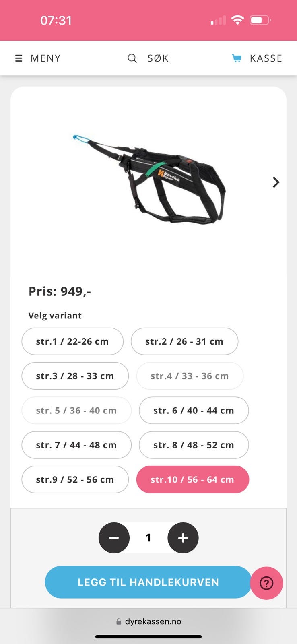Click the pink help question mark icon
This screenshot has height=644, width=297.
point(266,583)
